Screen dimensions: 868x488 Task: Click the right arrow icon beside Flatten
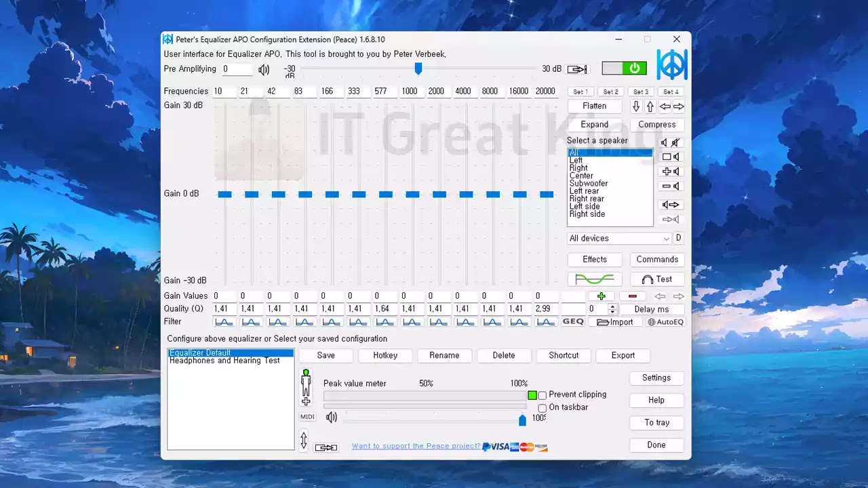click(678, 106)
